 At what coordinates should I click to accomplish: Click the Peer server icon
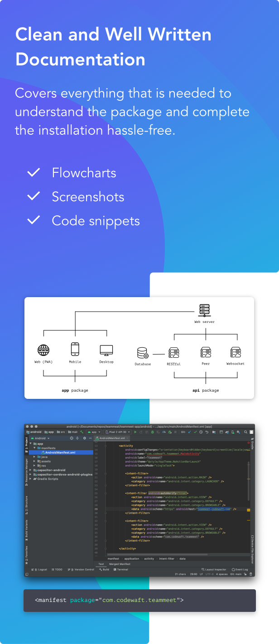coord(206,353)
